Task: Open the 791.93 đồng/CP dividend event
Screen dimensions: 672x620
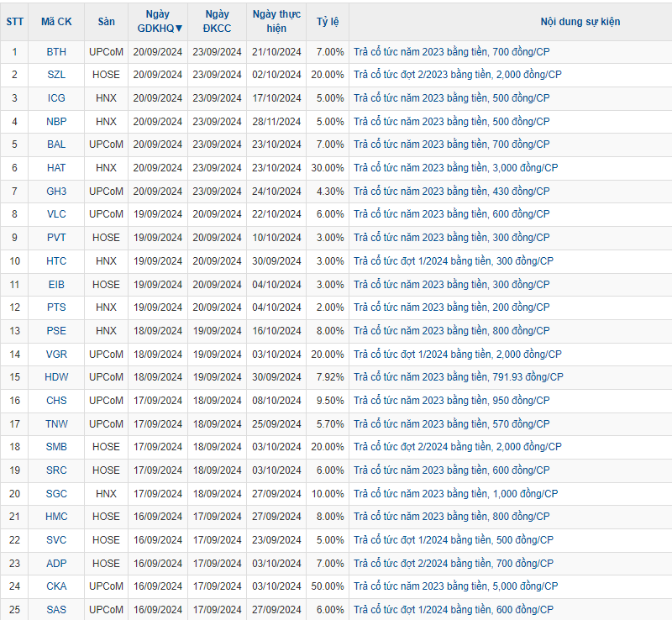Action: pos(458,377)
